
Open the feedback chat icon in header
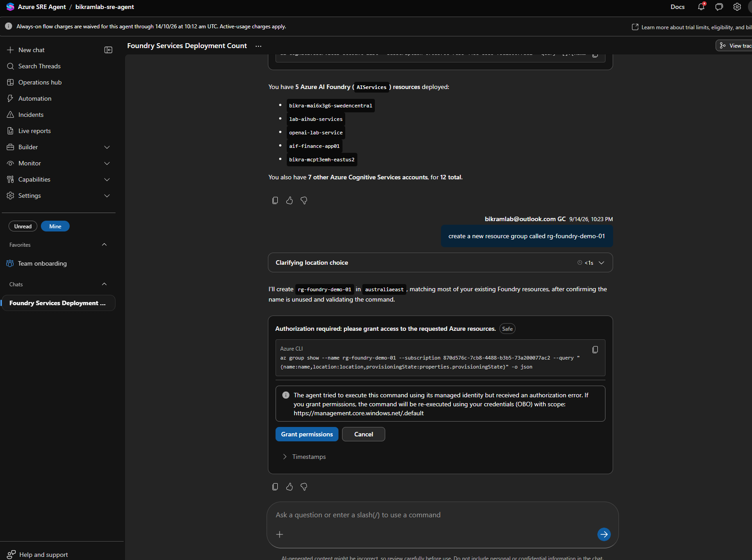[x=719, y=7]
